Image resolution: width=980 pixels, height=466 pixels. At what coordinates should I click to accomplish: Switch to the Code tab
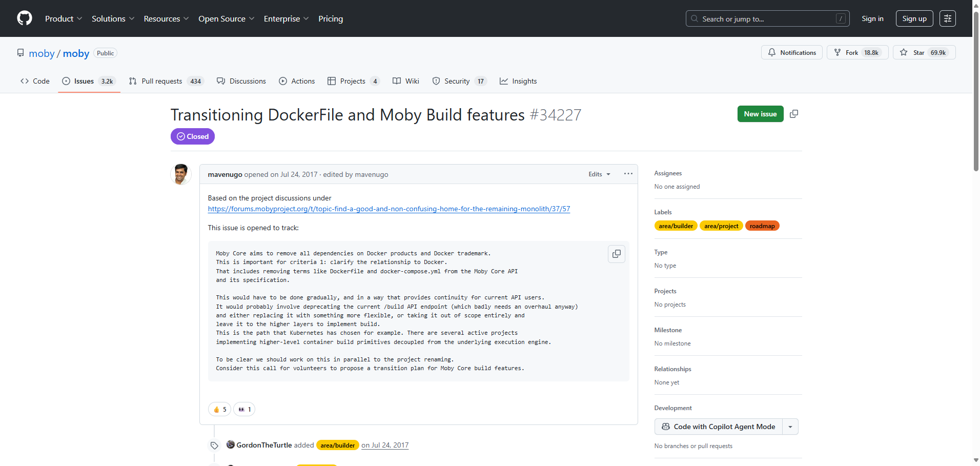coord(35,81)
